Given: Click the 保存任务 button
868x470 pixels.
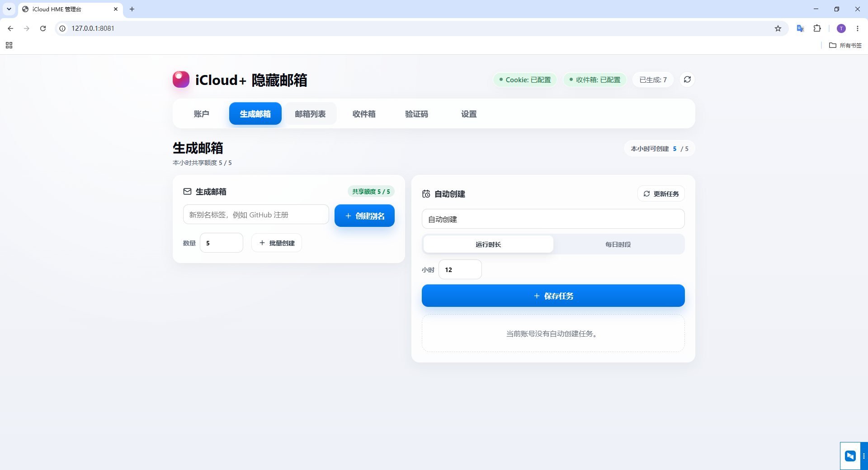Looking at the screenshot, I should [x=553, y=296].
